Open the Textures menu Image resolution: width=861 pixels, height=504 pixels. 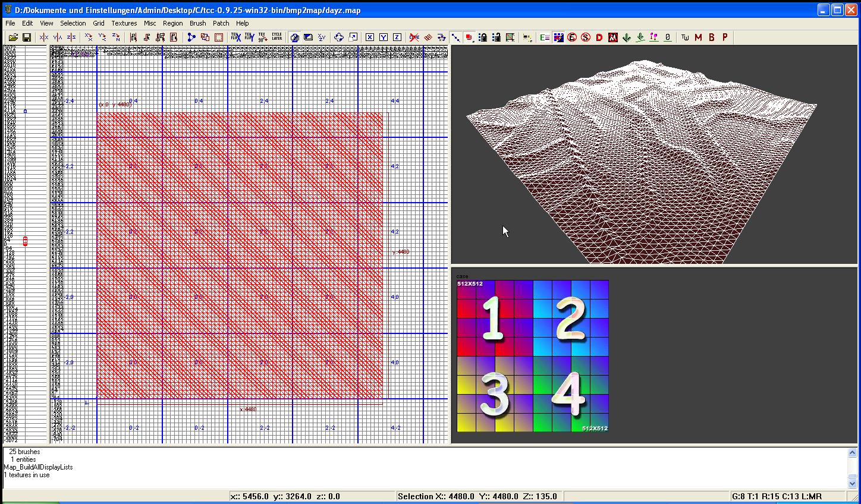(124, 23)
